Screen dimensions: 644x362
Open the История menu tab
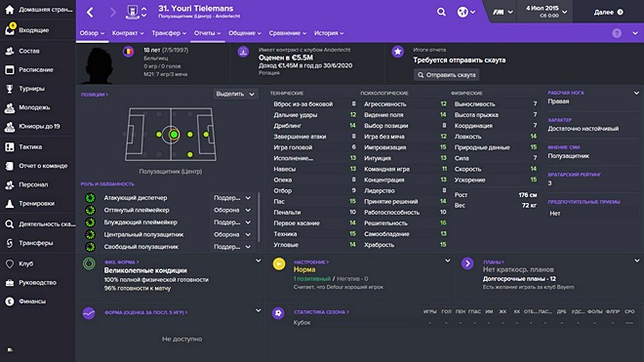coord(329,33)
